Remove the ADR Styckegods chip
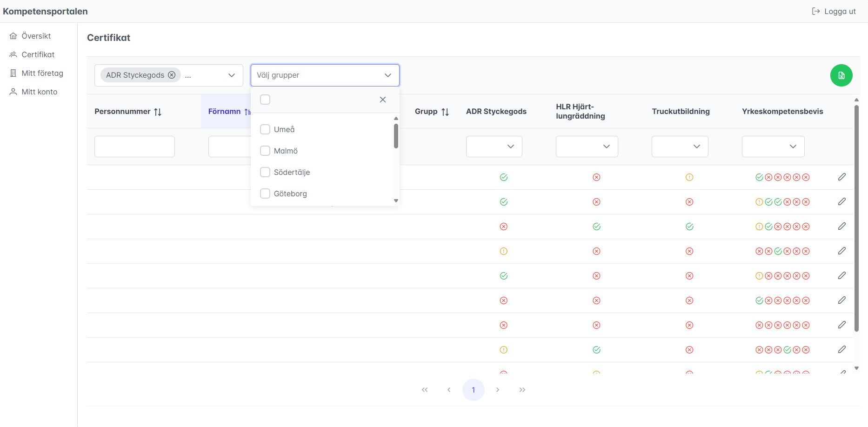Image resolution: width=868 pixels, height=427 pixels. click(172, 75)
